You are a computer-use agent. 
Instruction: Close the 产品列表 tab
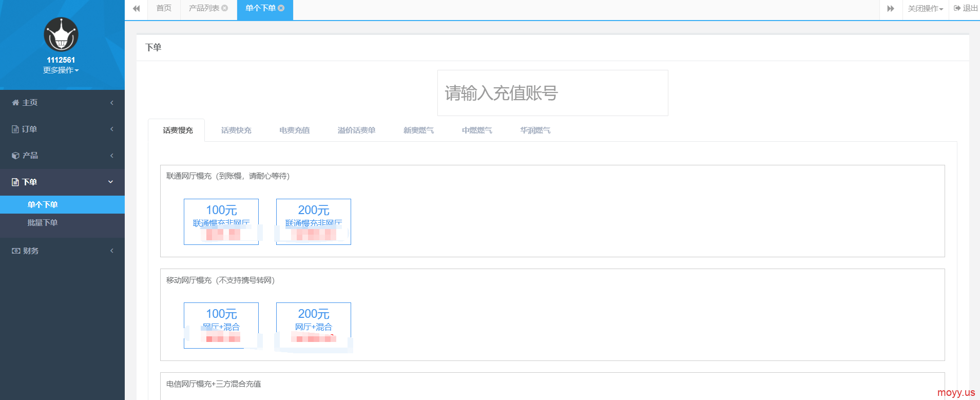click(225, 8)
